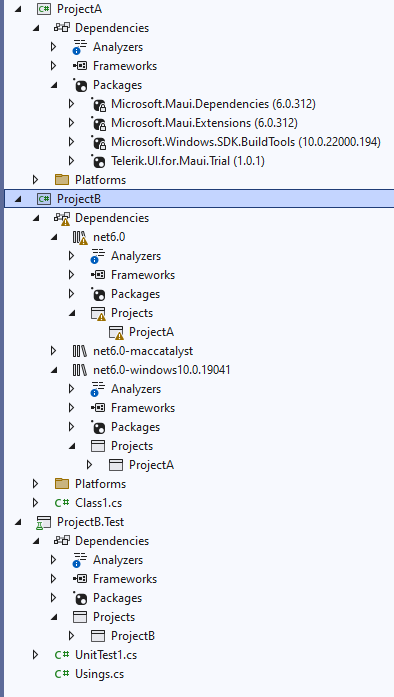Click the Platforms folder icon under ProjectA
Viewport: 394px width, 697px height.
62,180
